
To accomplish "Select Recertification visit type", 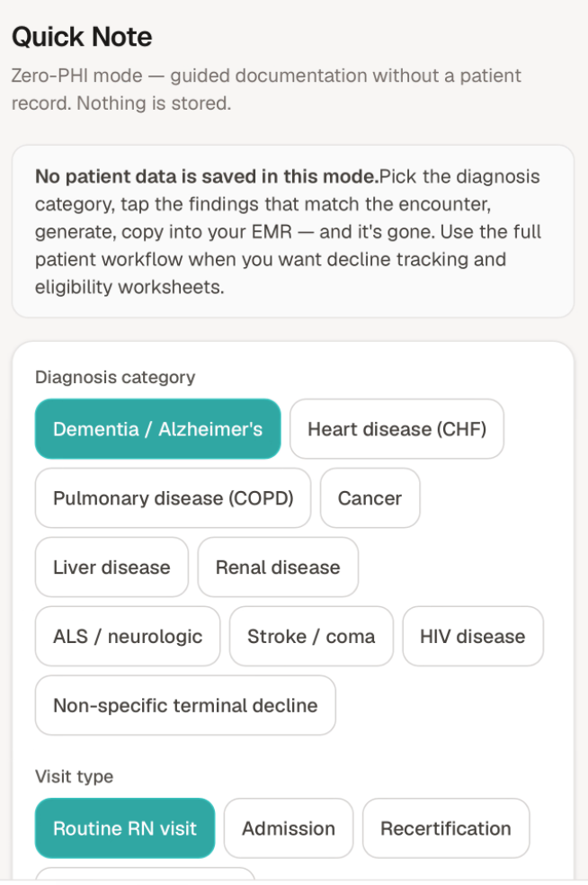I will [x=446, y=828].
